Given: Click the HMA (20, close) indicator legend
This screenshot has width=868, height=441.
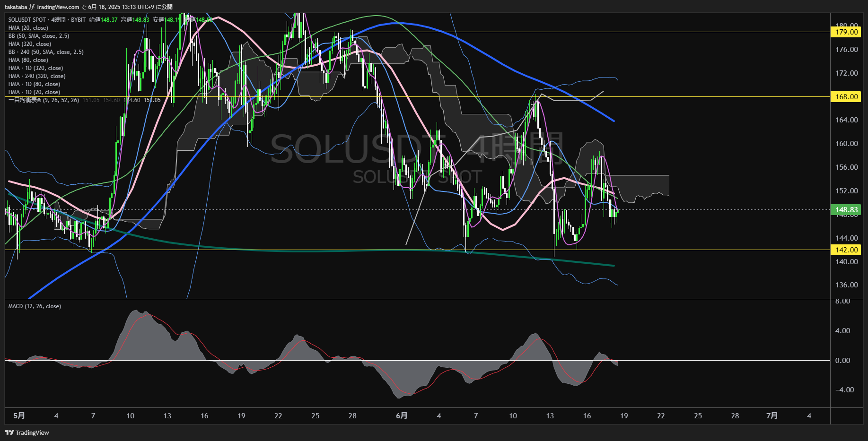Looking at the screenshot, I should point(28,28).
